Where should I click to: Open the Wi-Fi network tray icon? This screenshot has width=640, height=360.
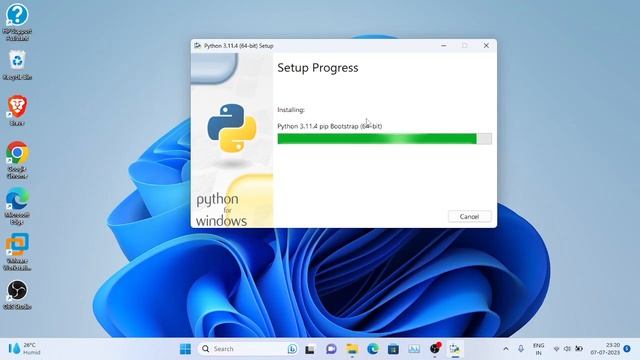tap(556, 349)
